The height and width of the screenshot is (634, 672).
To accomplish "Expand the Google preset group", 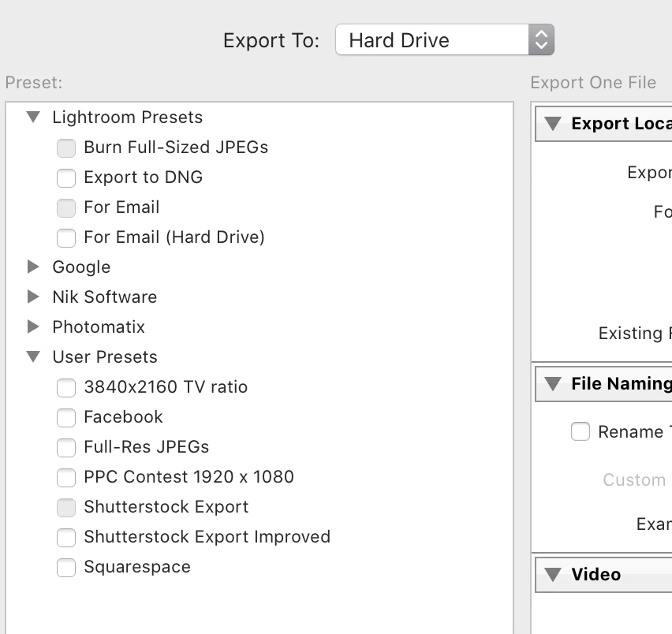I will click(x=33, y=267).
